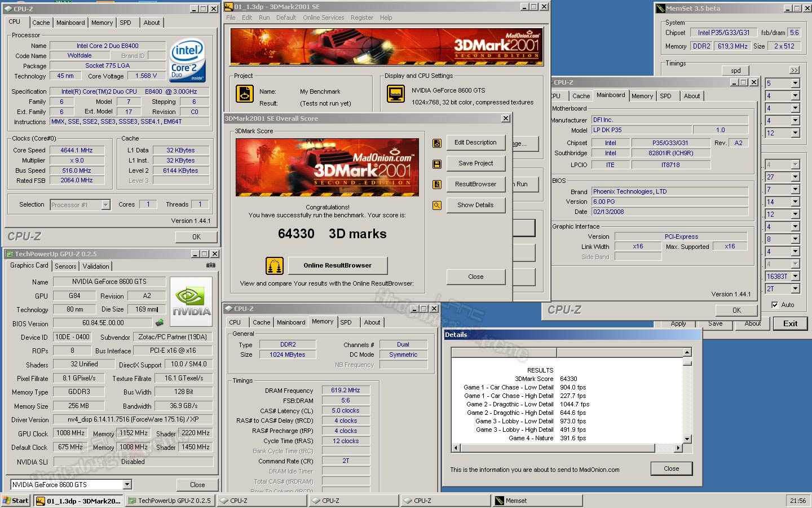Click the 3DMark2001 title bar icon

(229, 7)
